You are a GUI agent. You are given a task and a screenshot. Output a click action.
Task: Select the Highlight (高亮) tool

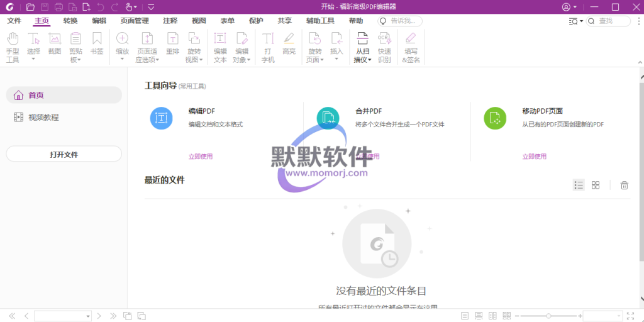tap(289, 42)
